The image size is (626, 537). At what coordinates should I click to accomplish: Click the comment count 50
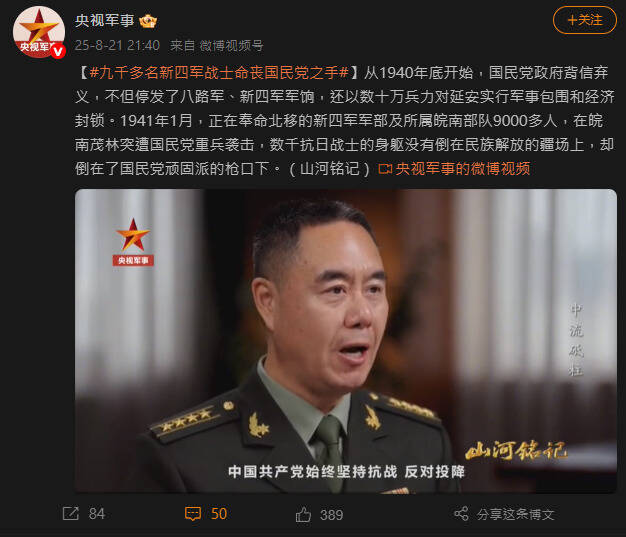[219, 514]
